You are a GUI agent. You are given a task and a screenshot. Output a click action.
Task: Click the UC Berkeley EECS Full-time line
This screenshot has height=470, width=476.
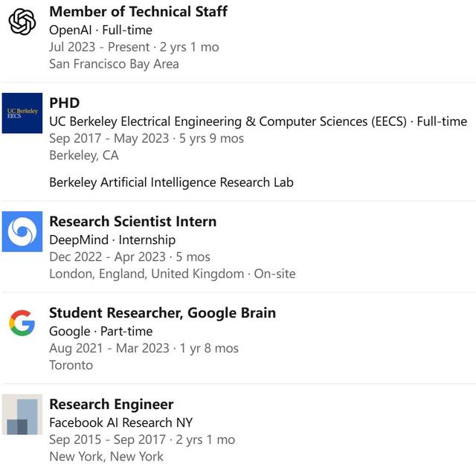pyautogui.click(x=258, y=121)
